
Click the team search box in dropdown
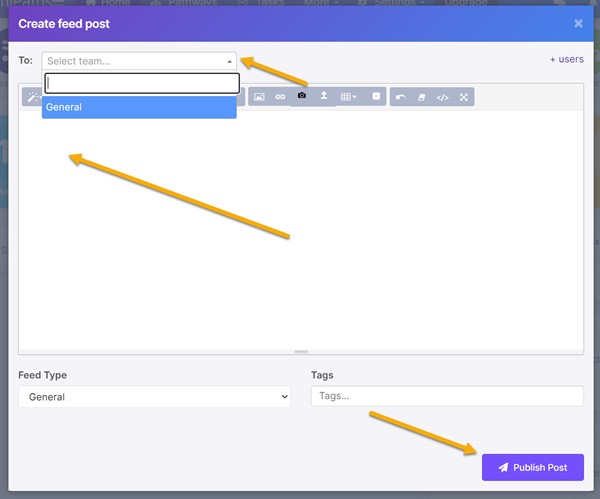[142, 83]
